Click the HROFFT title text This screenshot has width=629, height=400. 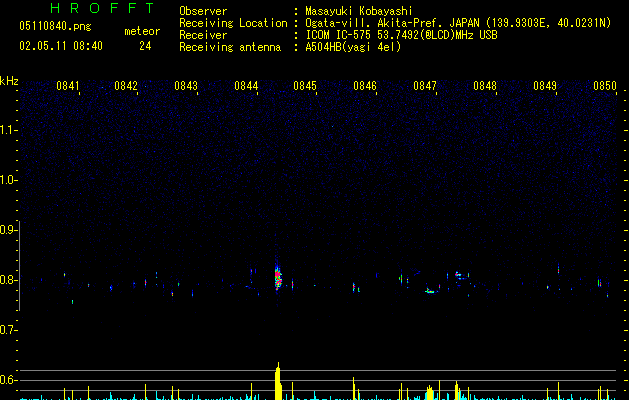(102, 8)
